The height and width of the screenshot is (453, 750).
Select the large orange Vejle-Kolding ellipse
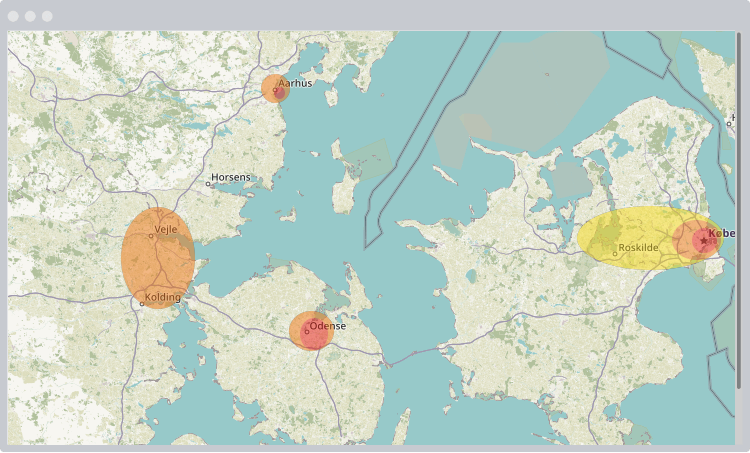158,258
